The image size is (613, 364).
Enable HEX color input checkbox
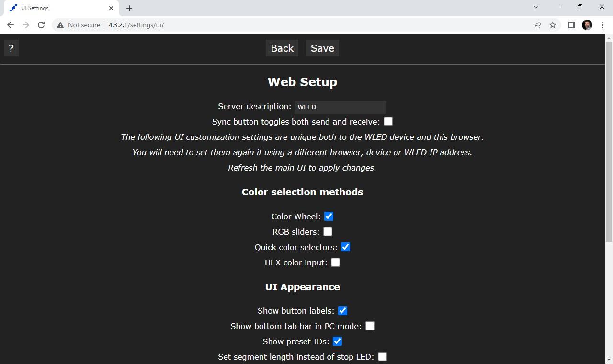tap(335, 262)
